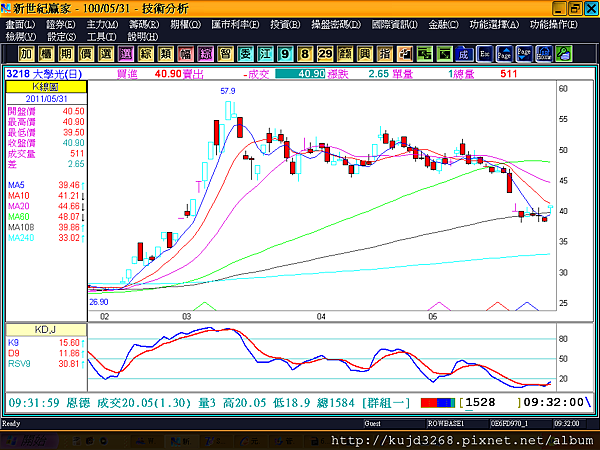This screenshot has width=600, height=450.
Task: Click the cyan 9 toolbar icon
Action: click(x=285, y=54)
